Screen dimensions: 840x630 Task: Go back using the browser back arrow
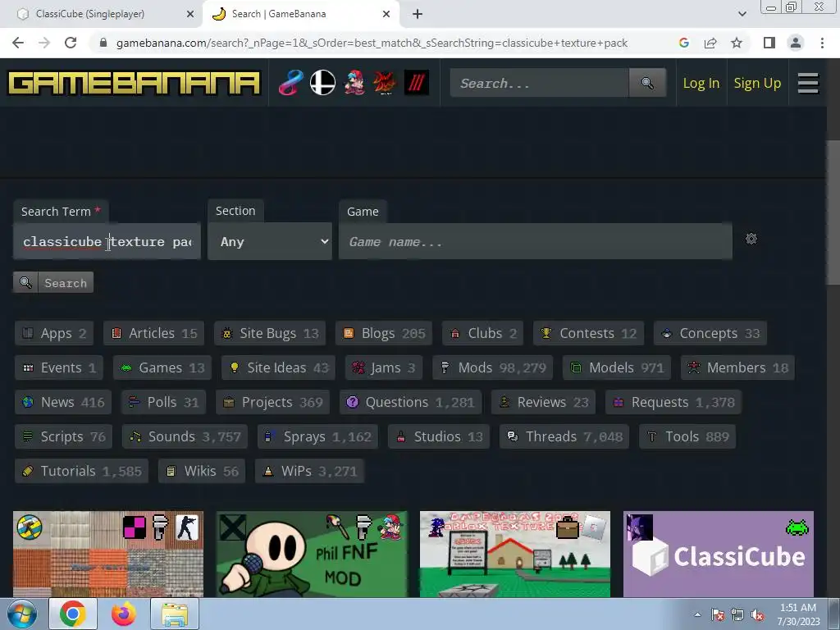pos(18,43)
